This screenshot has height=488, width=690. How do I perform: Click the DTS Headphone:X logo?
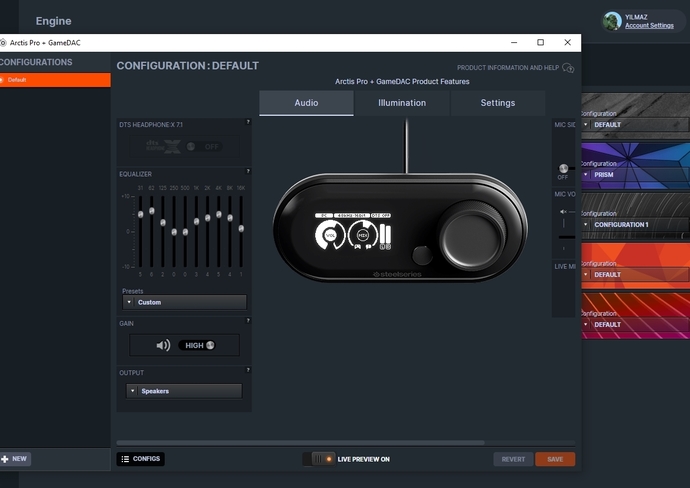tap(163, 146)
